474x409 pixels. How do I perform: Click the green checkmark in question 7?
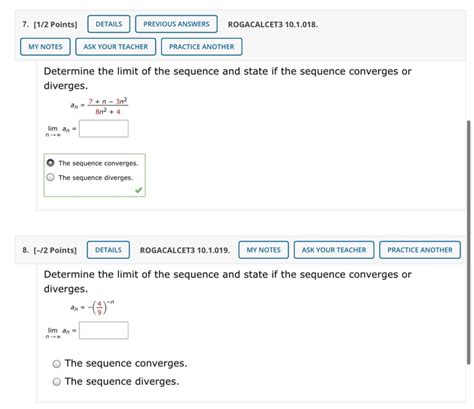click(139, 190)
